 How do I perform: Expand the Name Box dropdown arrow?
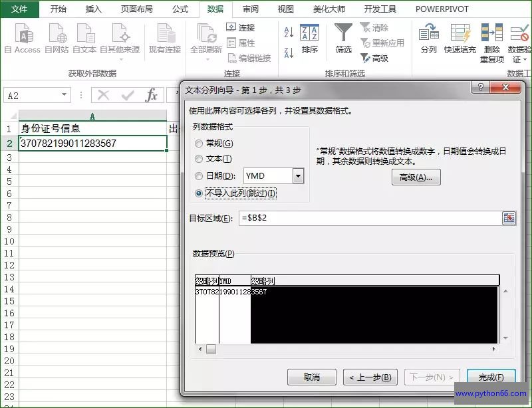[65, 96]
